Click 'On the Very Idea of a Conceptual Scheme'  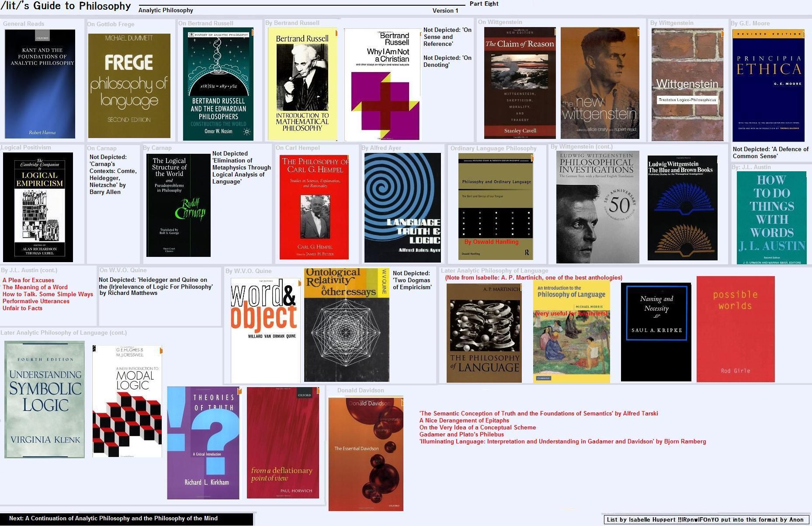pyautogui.click(x=477, y=427)
